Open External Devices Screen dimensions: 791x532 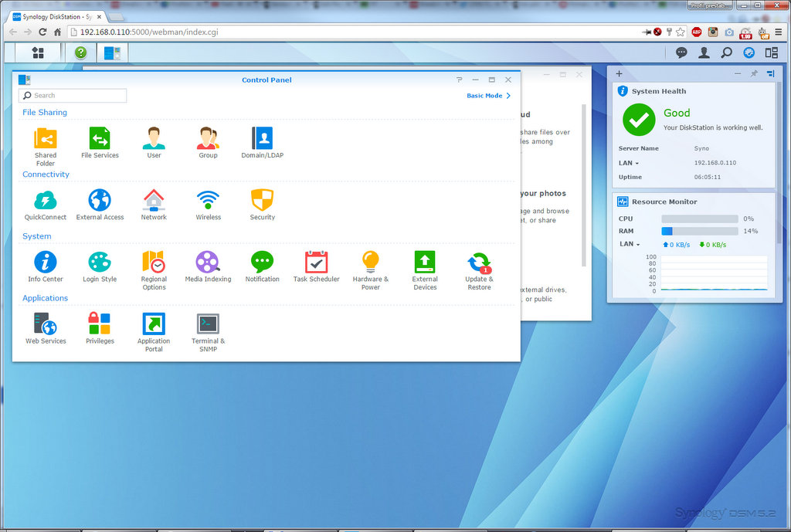[425, 270]
